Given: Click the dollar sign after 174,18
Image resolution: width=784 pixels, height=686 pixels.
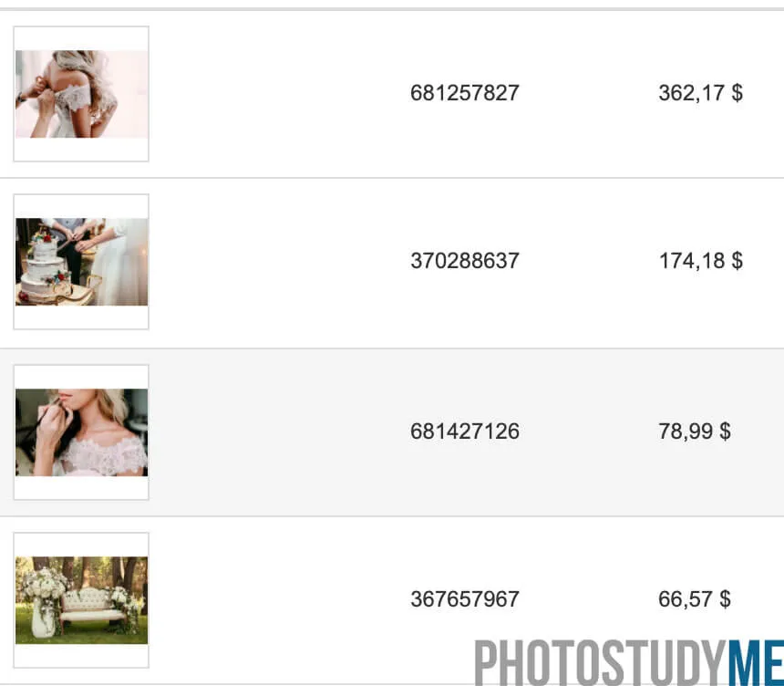Looking at the screenshot, I should pos(737,261).
